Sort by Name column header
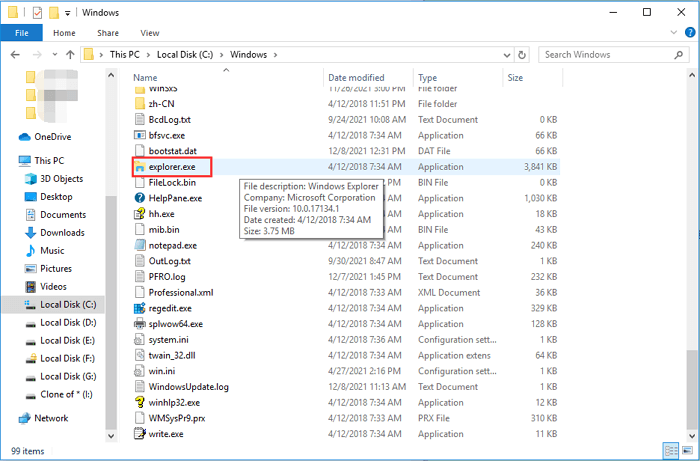Image resolution: width=700 pixels, height=461 pixels. coord(227,78)
